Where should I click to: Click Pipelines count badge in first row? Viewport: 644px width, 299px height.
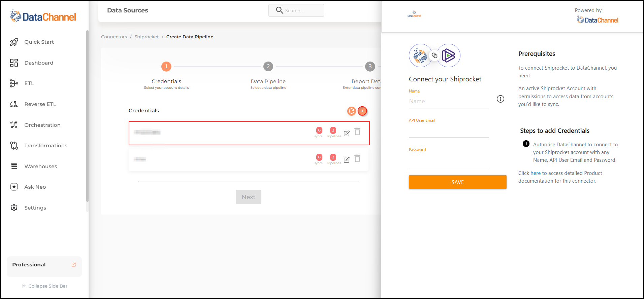coord(333,130)
